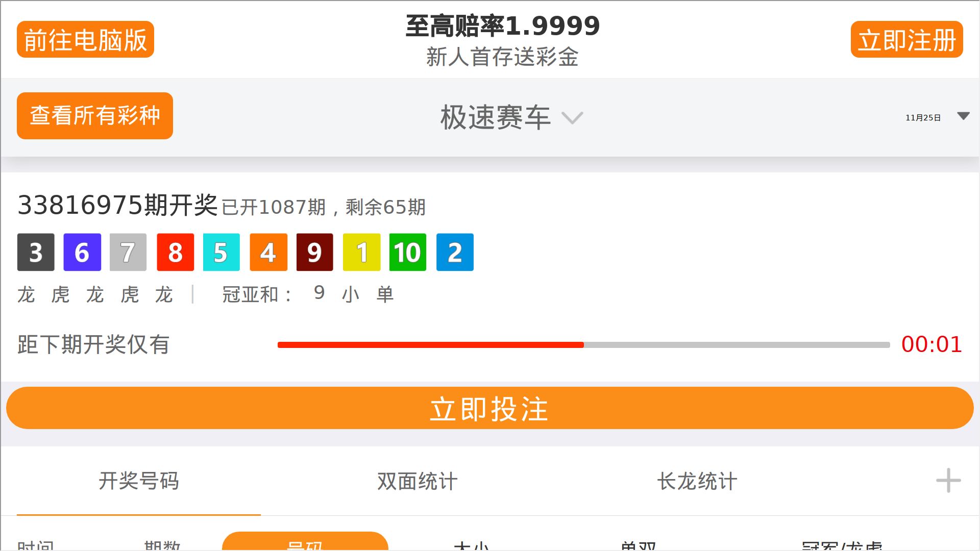
Task: Click the 立即注册 register button
Action: coord(906,39)
